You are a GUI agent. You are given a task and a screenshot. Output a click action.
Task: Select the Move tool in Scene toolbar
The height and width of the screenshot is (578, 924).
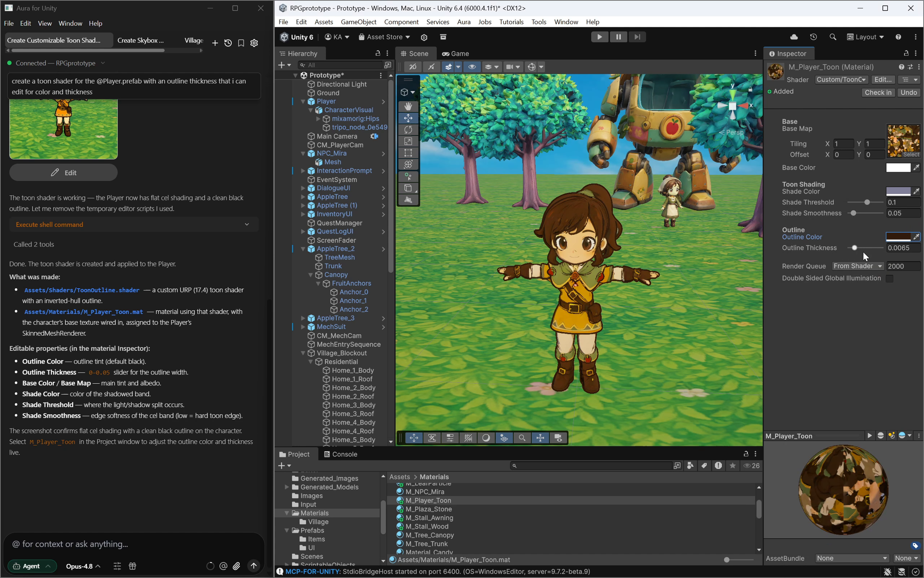click(408, 118)
